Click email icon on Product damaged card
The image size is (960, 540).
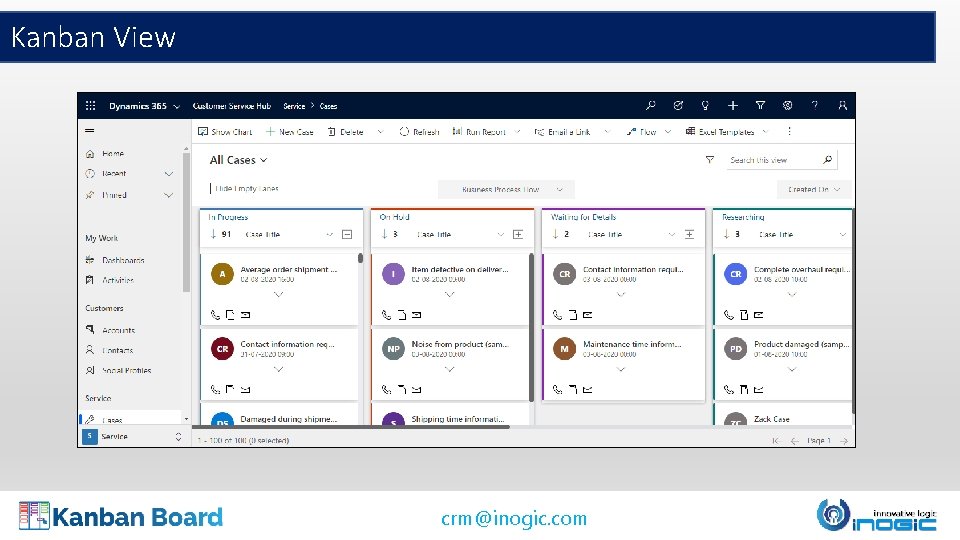(x=759, y=389)
